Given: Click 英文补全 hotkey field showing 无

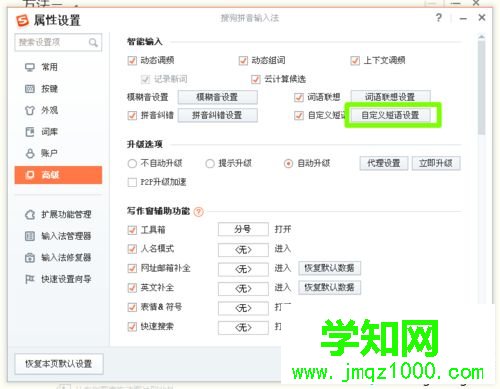Looking at the screenshot, I should coord(243,288).
